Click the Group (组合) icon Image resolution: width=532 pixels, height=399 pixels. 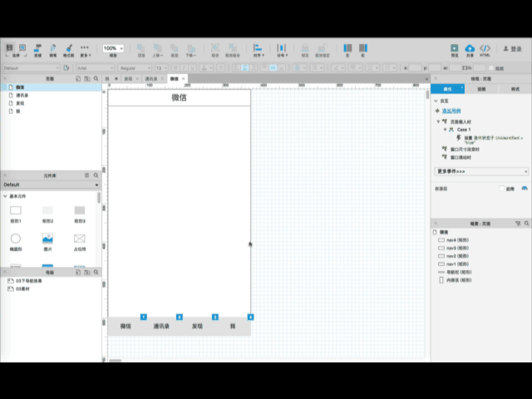(x=215, y=50)
